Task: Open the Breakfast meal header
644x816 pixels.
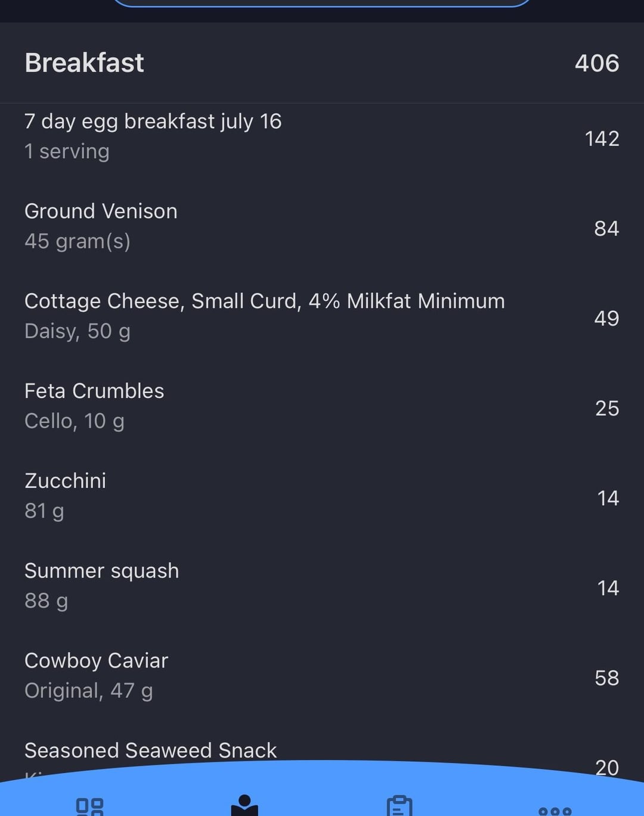Action: pyautogui.click(x=322, y=63)
